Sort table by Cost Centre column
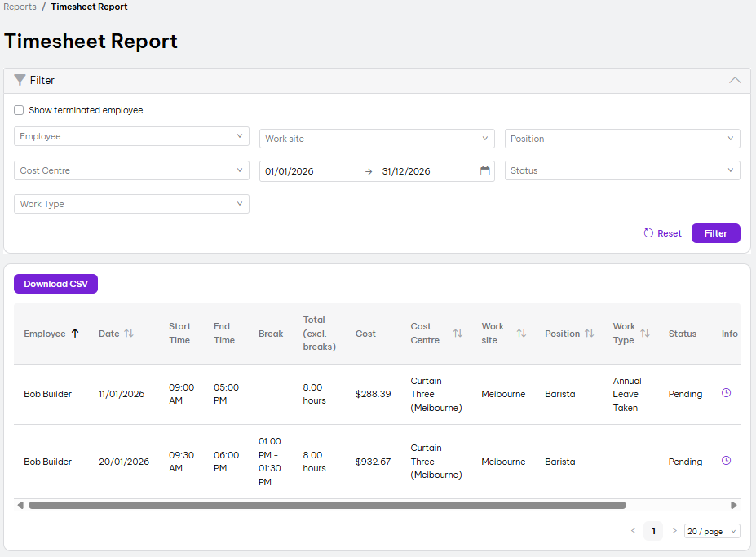Image resolution: width=756 pixels, height=557 pixels. click(x=458, y=334)
